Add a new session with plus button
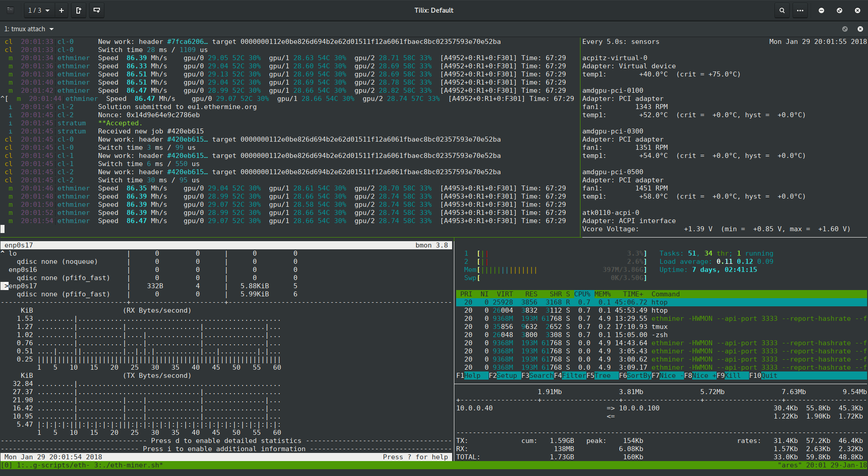Image resolution: width=868 pixels, height=476 pixels. [61, 10]
